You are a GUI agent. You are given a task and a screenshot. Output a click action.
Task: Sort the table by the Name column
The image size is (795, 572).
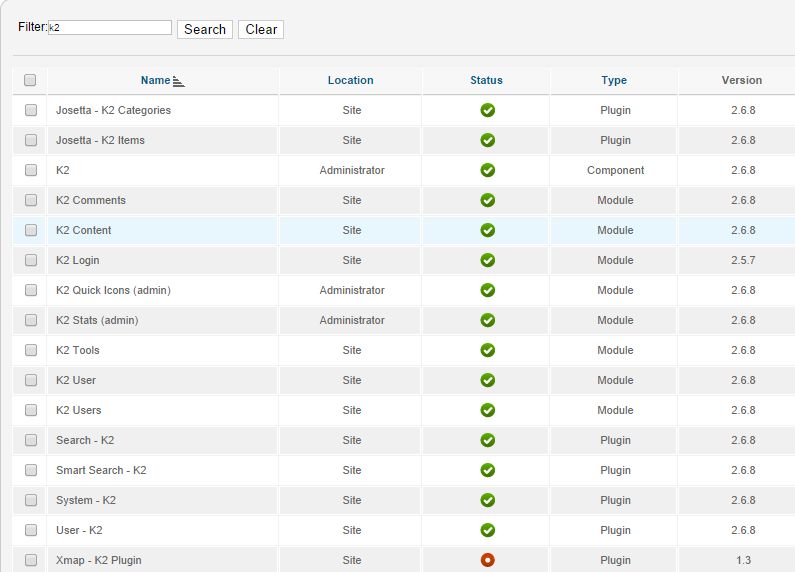coord(156,80)
